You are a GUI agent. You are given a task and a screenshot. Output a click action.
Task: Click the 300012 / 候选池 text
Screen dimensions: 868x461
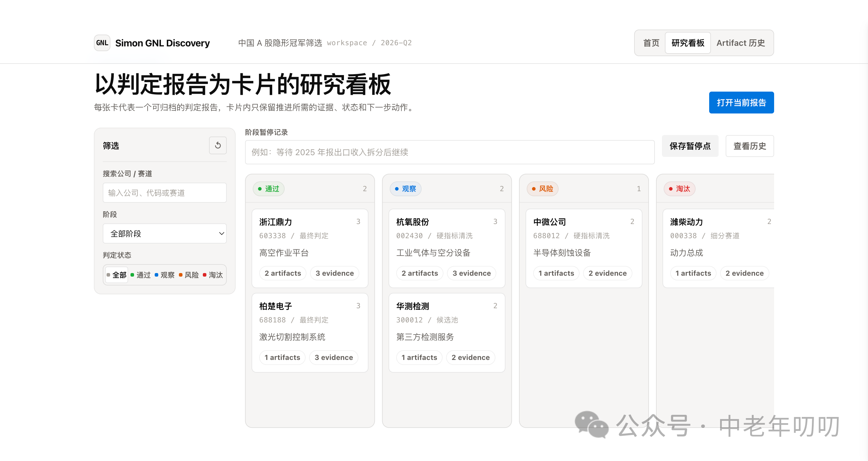pos(427,320)
